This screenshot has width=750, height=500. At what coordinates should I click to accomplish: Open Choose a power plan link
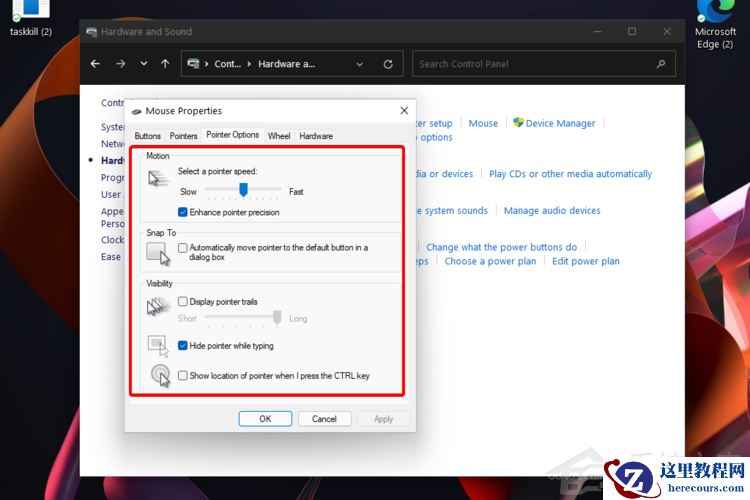coord(490,261)
